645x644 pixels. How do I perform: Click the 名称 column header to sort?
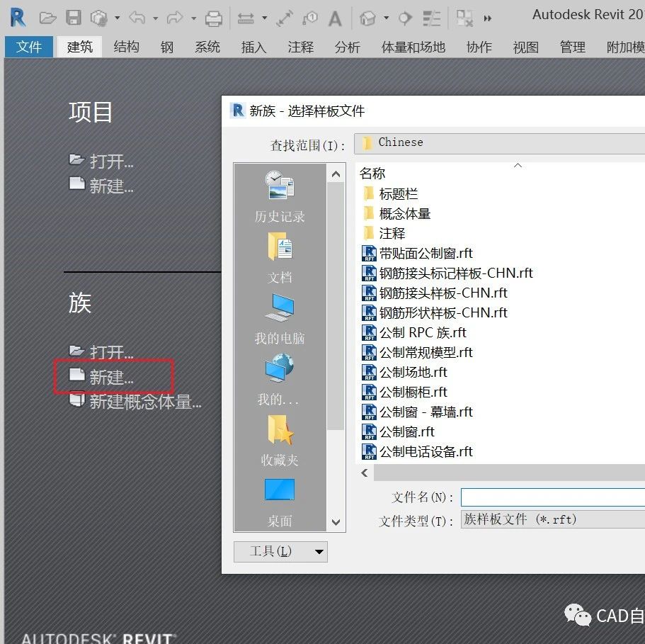point(372,174)
